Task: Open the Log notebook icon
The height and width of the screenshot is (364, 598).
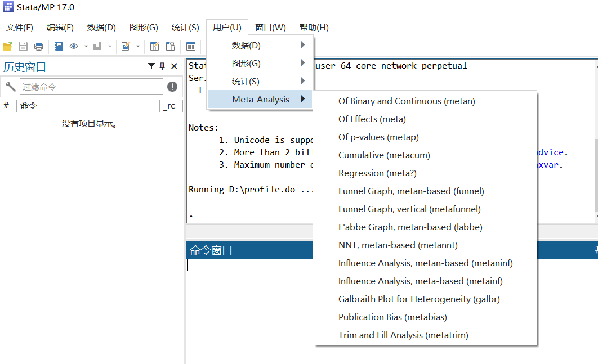Action: (59, 47)
